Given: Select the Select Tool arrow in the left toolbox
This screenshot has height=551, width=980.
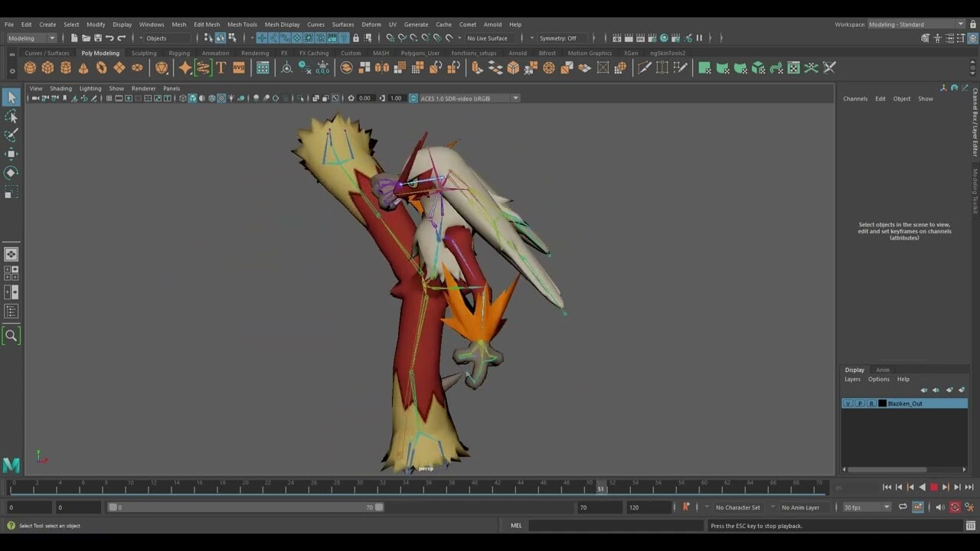Looking at the screenshot, I should coord(11,97).
